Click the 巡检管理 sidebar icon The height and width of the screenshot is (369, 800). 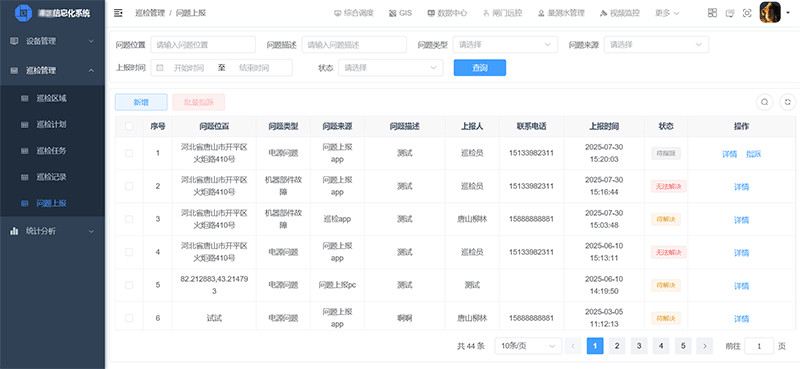(x=14, y=70)
